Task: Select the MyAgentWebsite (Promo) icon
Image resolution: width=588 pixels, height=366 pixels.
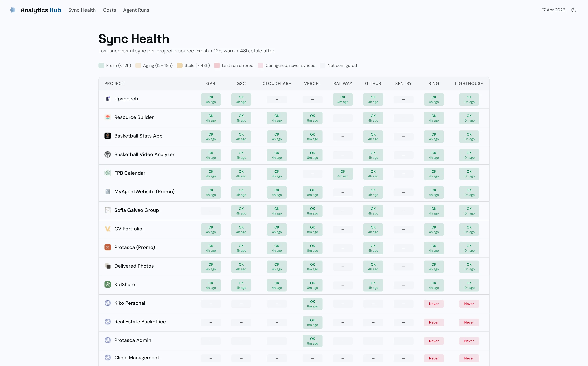Action: 108,191
